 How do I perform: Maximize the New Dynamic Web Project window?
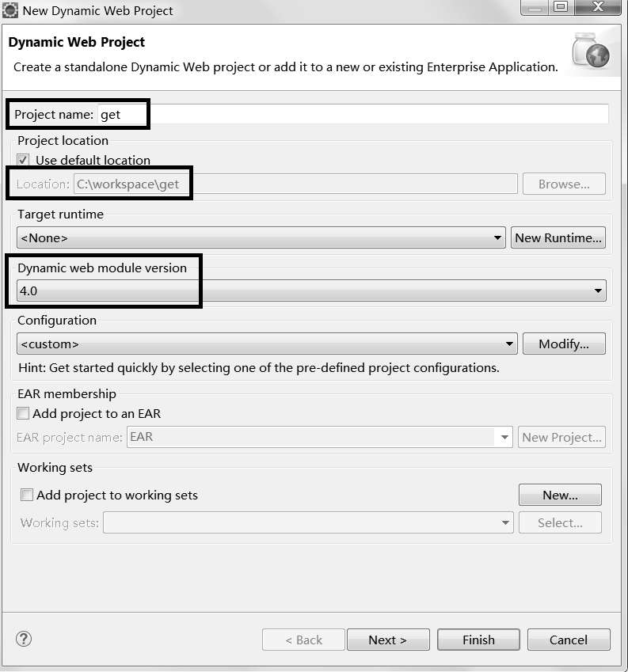[561, 7]
